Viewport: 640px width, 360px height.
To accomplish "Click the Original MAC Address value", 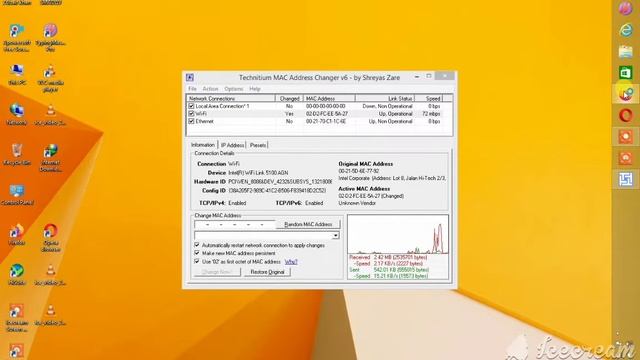I will (x=359, y=171).
